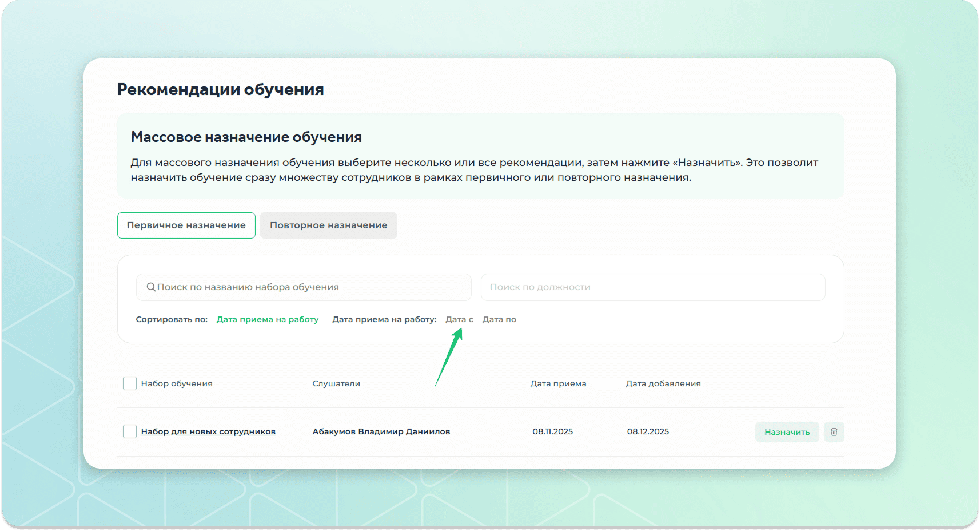Click the Дата добавления column header
Viewport: 980px width, 531px height.
coord(663,383)
